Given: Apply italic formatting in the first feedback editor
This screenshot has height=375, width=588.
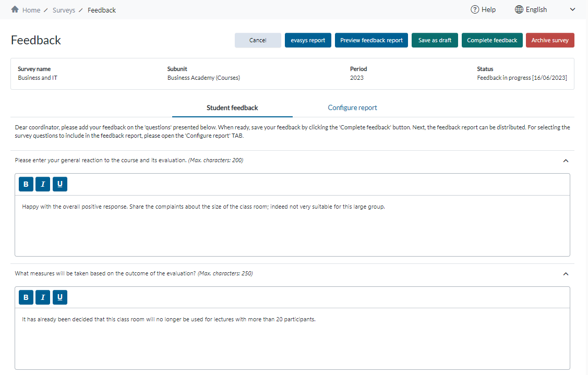Looking at the screenshot, I should pos(43,184).
